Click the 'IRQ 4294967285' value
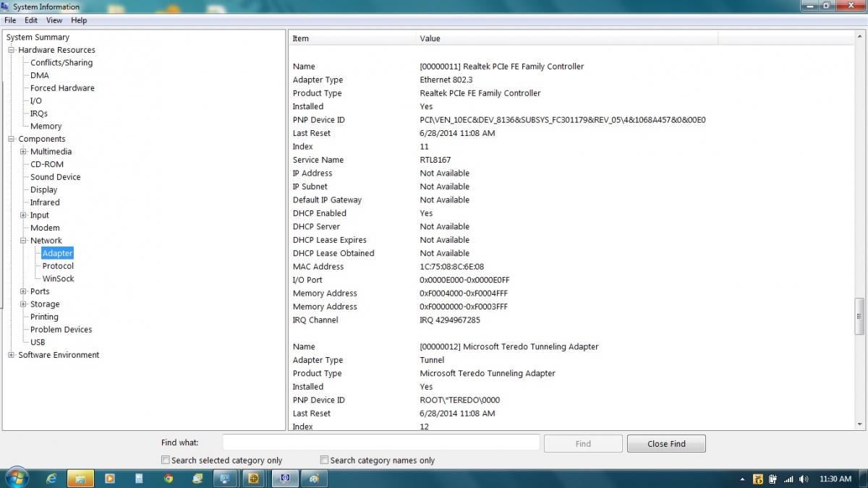This screenshot has width=868, height=488. [450, 320]
